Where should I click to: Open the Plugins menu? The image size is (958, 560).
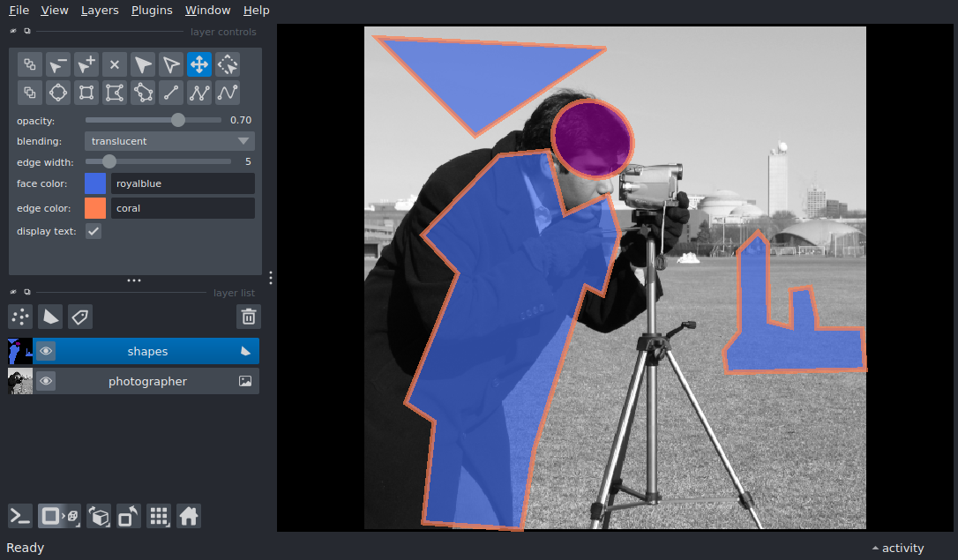click(152, 11)
